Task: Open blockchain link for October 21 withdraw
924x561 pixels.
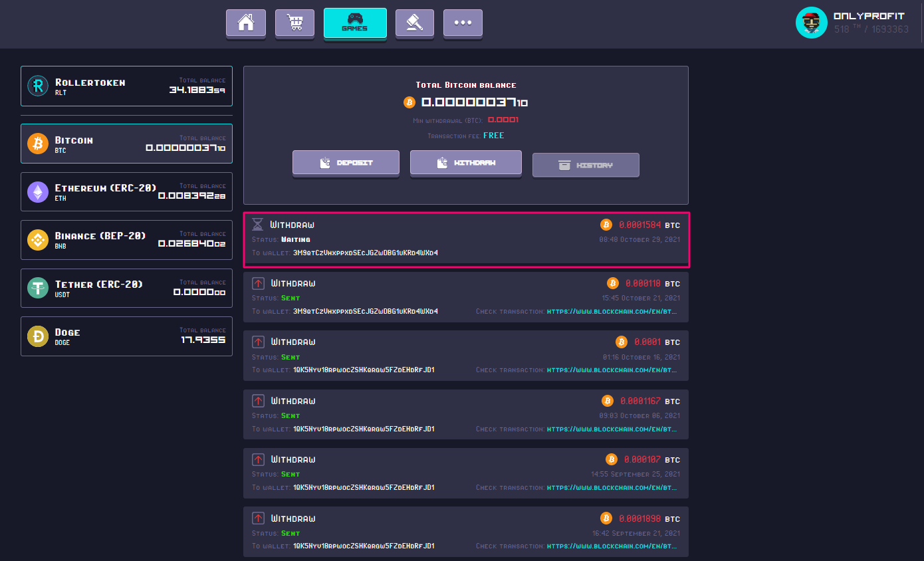Action: click(x=613, y=311)
